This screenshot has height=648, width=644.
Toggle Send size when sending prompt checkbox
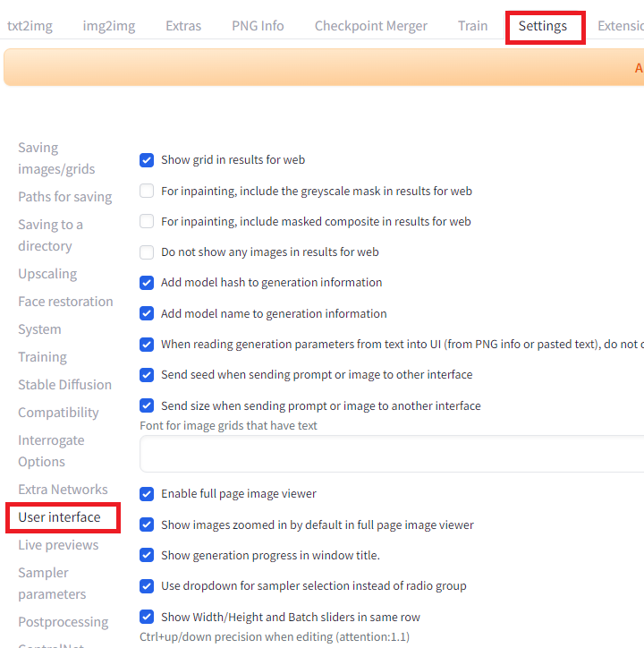click(x=147, y=405)
